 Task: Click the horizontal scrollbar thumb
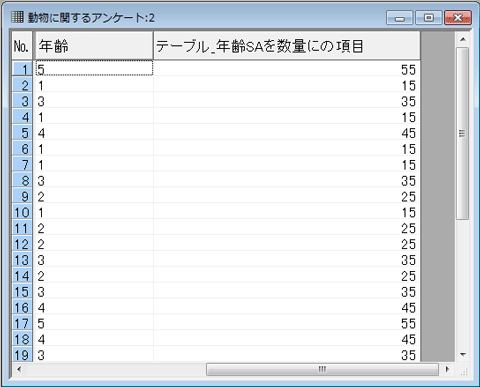pyautogui.click(x=322, y=369)
